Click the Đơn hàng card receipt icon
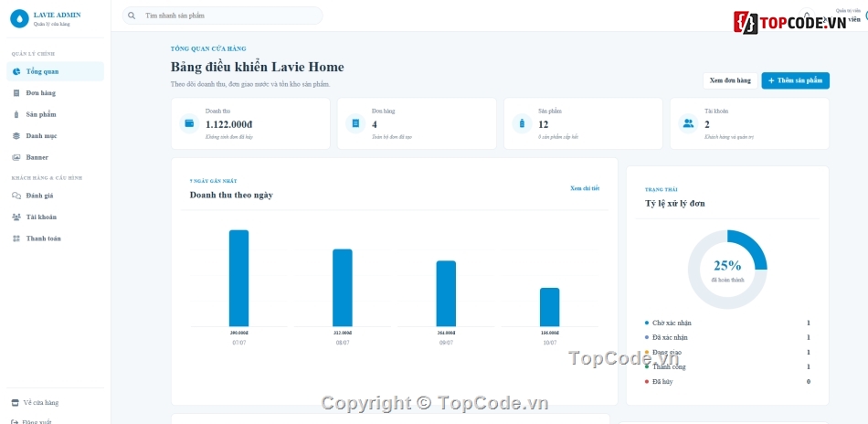The height and width of the screenshot is (424, 868). point(355,123)
